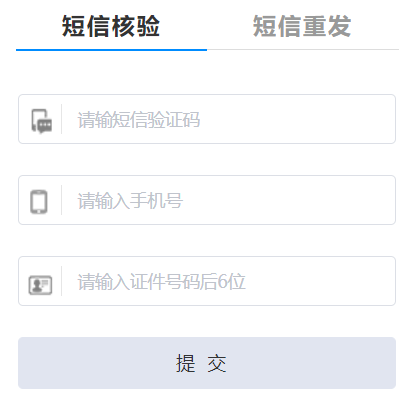This screenshot has height=401, width=412.
Task: Tap the phone-with-chat icon beside verification code
Action: point(42,121)
